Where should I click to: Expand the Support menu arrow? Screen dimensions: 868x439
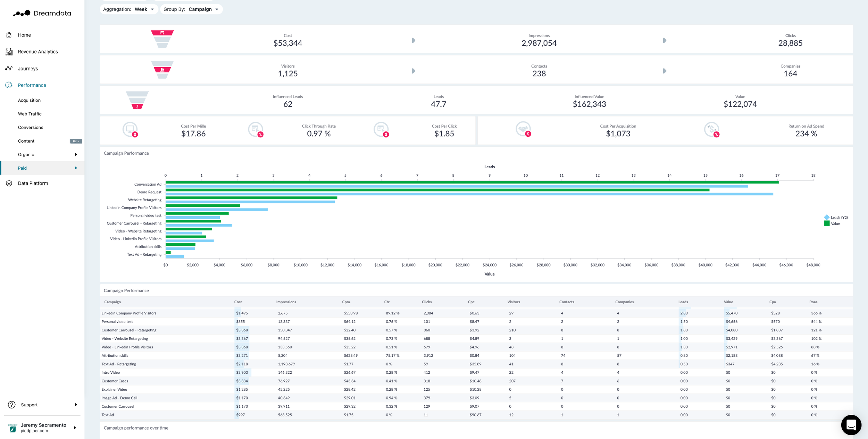(76, 405)
